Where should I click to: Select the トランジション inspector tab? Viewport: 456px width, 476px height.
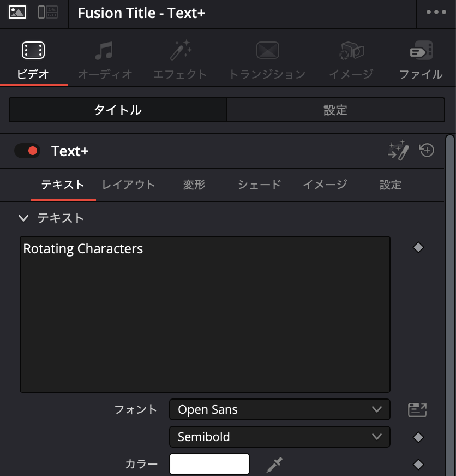coord(267,61)
